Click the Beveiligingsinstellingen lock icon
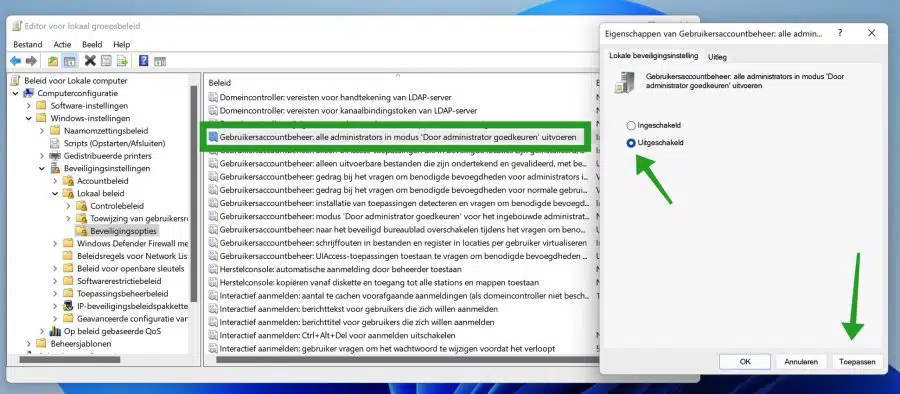 click(56, 168)
